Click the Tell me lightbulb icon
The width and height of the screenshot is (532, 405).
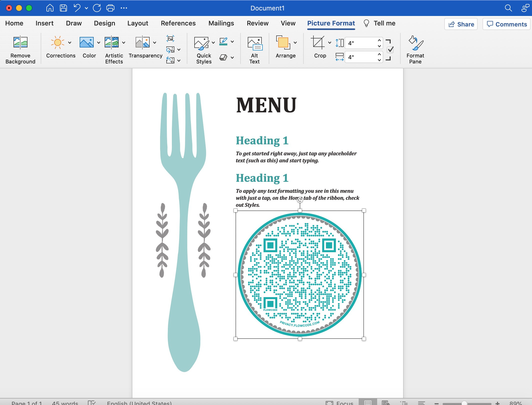(x=366, y=23)
